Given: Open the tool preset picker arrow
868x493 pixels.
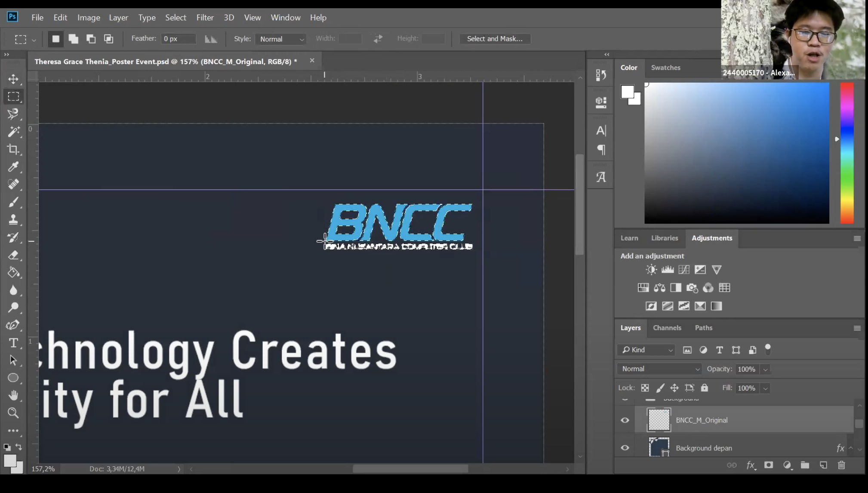Looking at the screenshot, I should (x=34, y=40).
